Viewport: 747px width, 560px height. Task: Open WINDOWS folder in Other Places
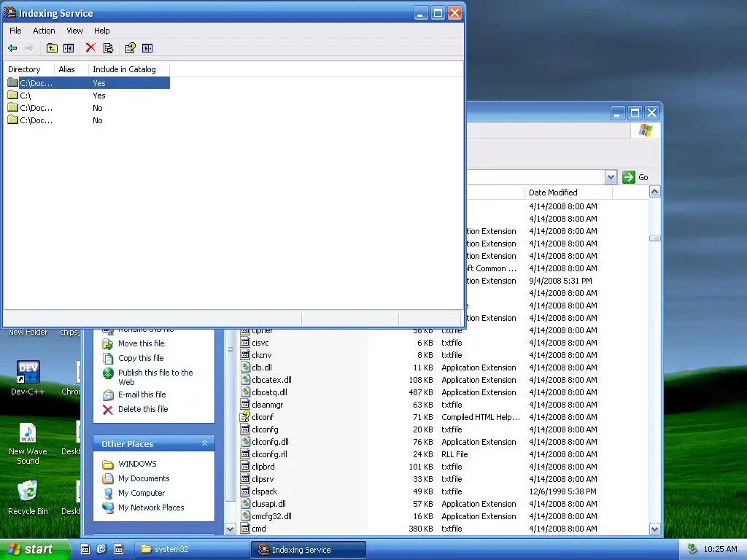[x=137, y=464]
